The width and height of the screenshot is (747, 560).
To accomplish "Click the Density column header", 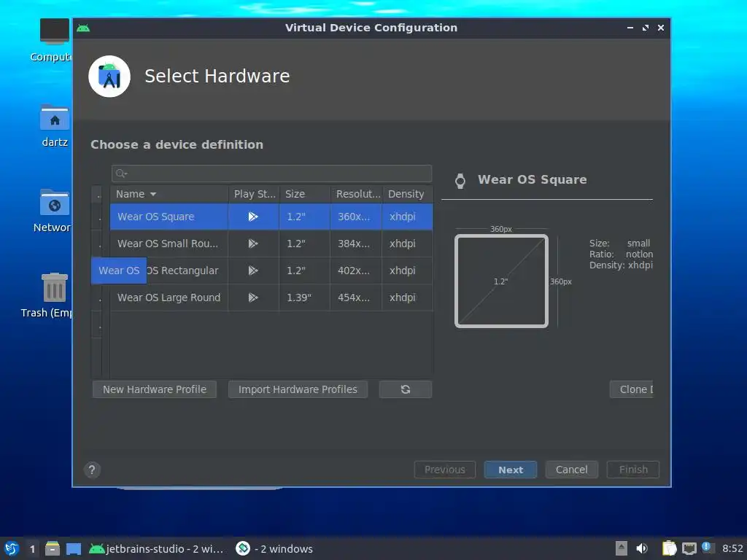I will coord(407,194).
